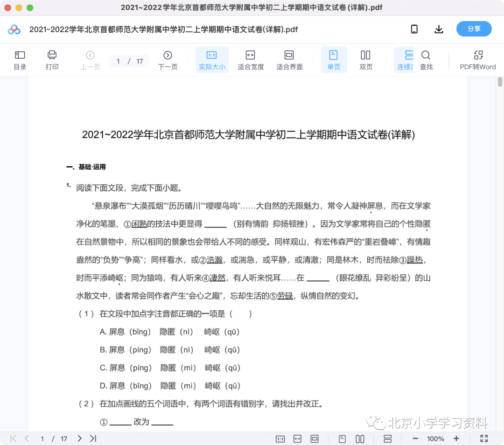Go to next page in bottom bar

coord(79,438)
